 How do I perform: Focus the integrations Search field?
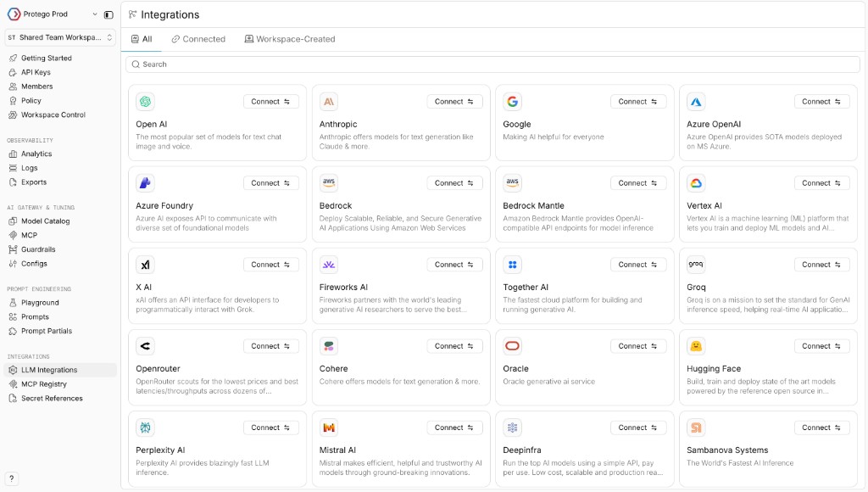pyautogui.click(x=492, y=64)
